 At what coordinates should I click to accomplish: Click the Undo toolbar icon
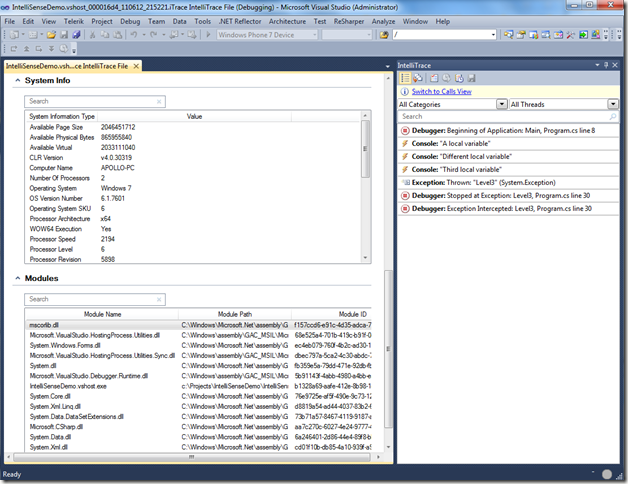tap(134, 35)
